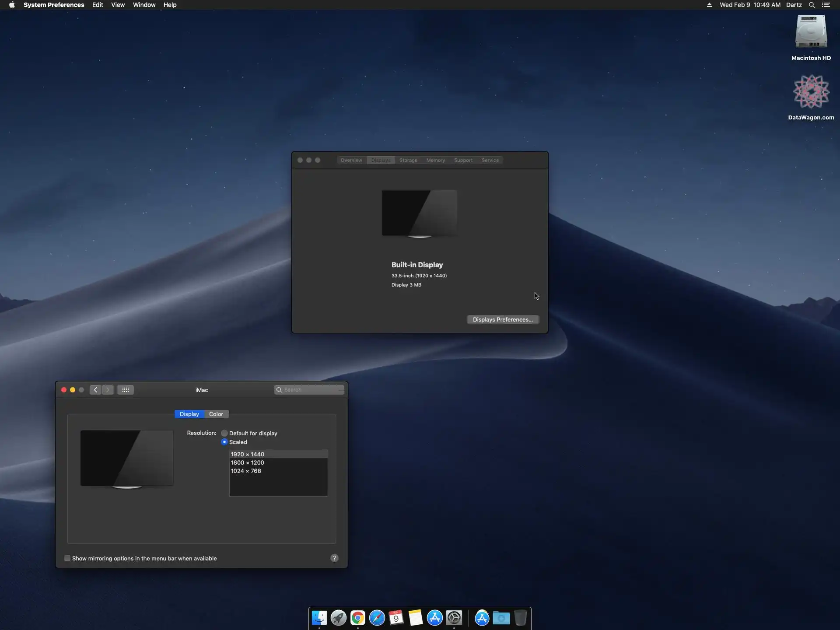Click the Show All grid icon
The height and width of the screenshot is (630, 840).
point(125,390)
